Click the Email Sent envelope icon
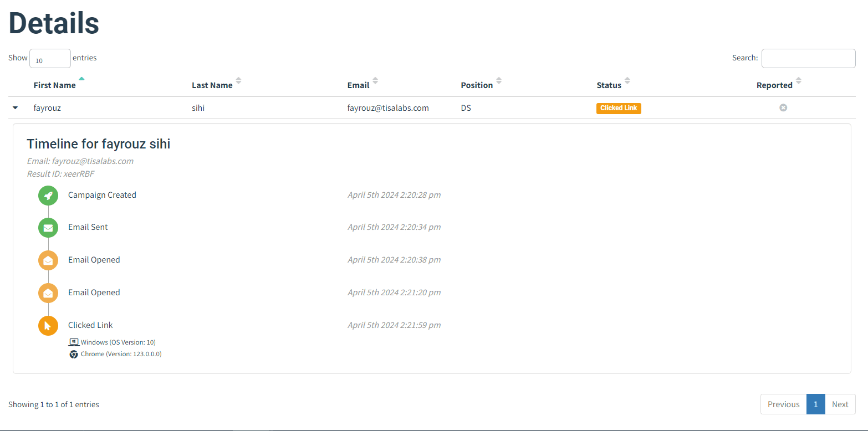The height and width of the screenshot is (431, 868). tap(48, 227)
